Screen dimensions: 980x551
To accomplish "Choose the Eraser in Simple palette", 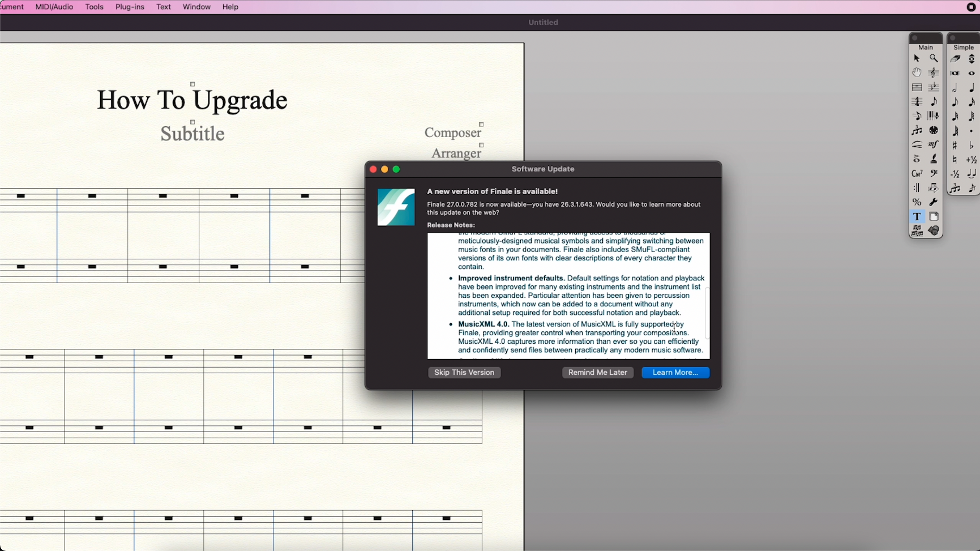I will tap(955, 59).
